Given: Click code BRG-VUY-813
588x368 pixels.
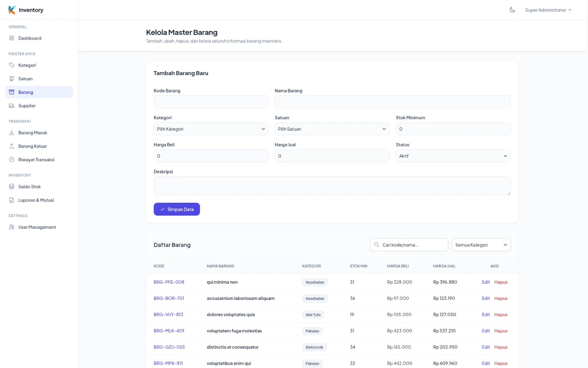Looking at the screenshot, I should 168,315.
